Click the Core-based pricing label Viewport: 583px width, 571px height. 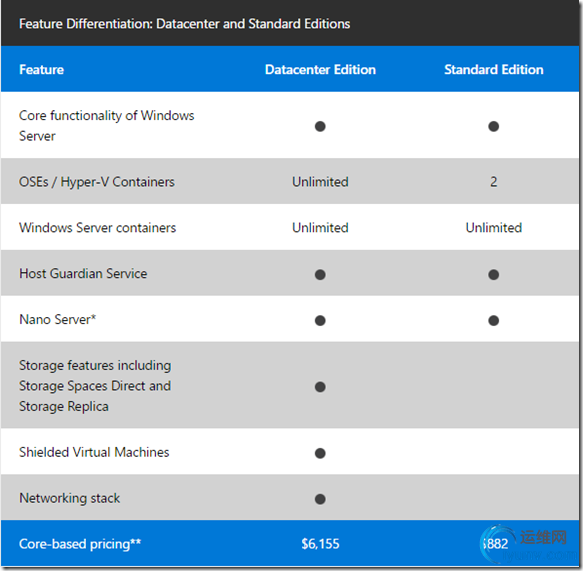80,544
